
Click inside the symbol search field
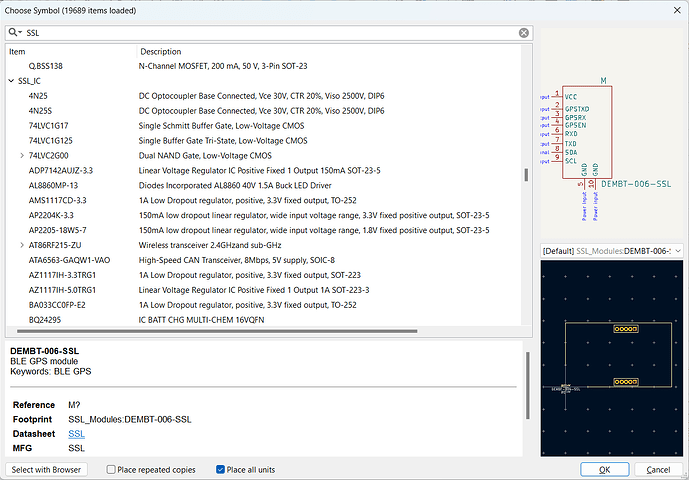coord(270,33)
